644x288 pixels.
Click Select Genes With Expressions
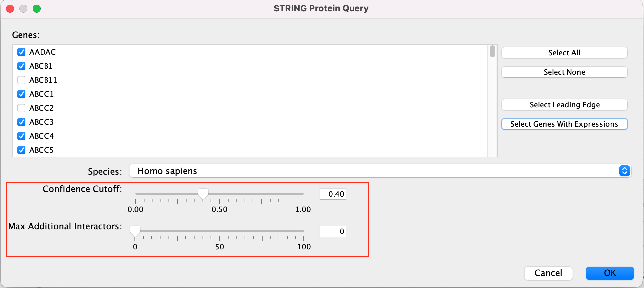[x=564, y=124]
